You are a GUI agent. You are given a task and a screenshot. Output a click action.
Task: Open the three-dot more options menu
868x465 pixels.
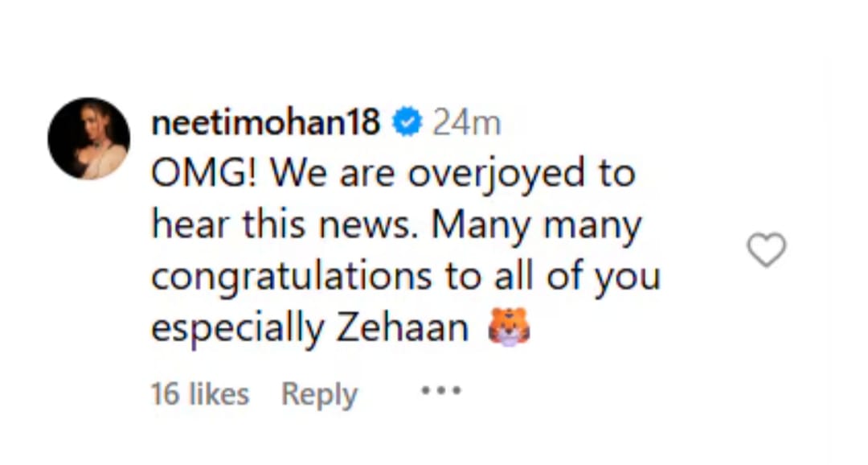pyautogui.click(x=441, y=392)
